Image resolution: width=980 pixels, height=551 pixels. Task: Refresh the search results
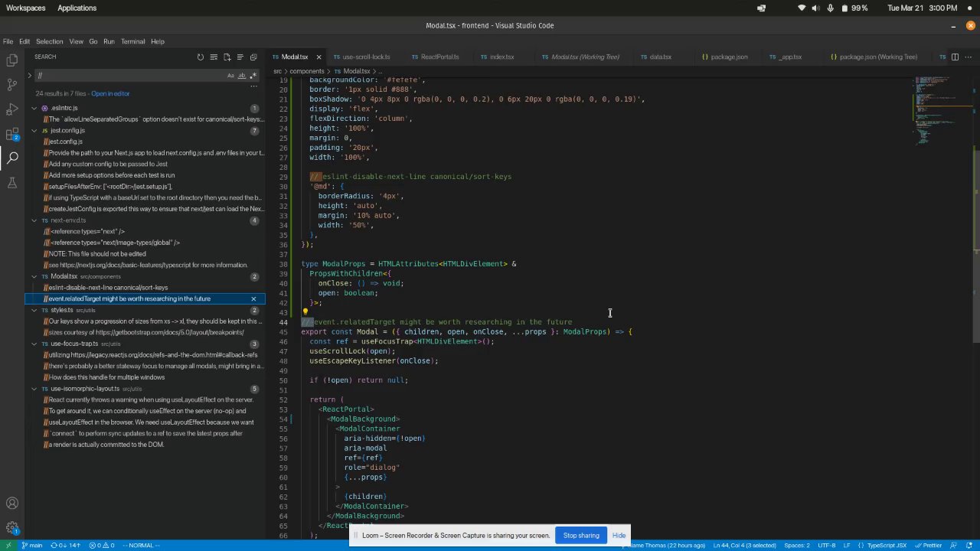click(201, 57)
